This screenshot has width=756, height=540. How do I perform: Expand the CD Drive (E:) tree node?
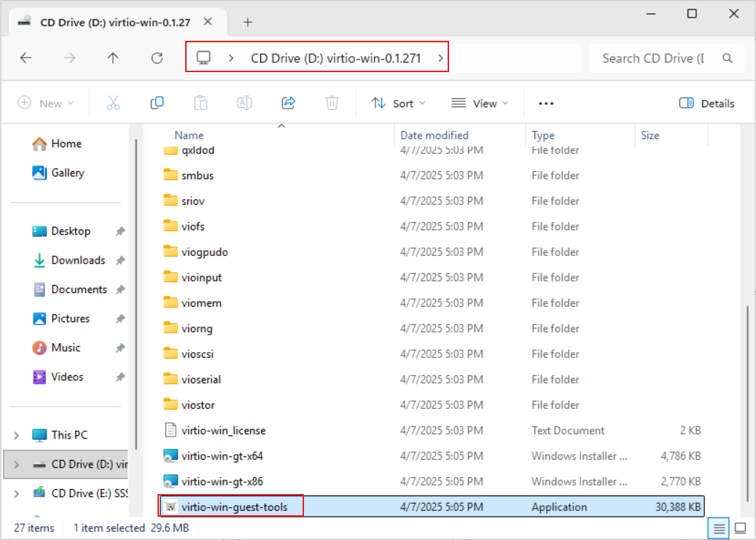pyautogui.click(x=16, y=493)
